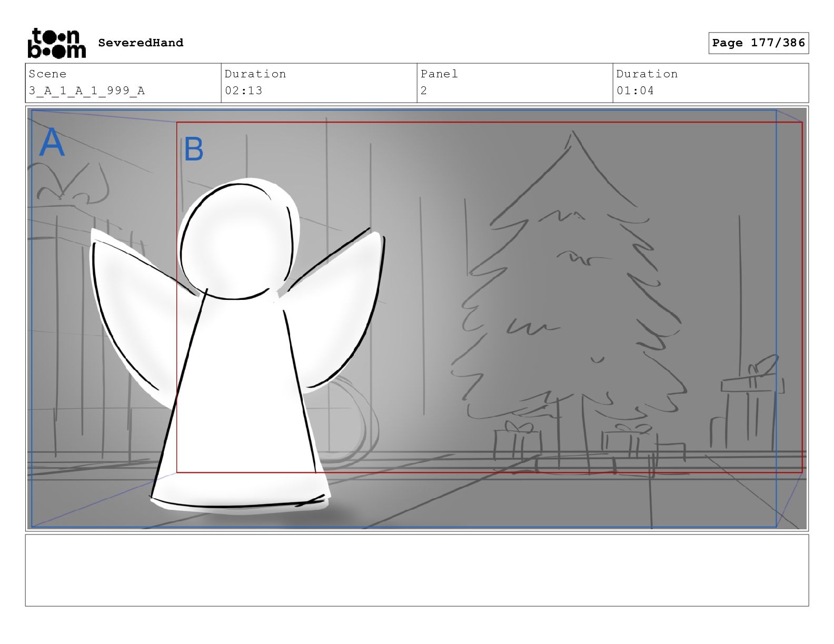Viewport: 834px width, 644px height.
Task: Click the storyboard panel image
Action: coord(417,318)
